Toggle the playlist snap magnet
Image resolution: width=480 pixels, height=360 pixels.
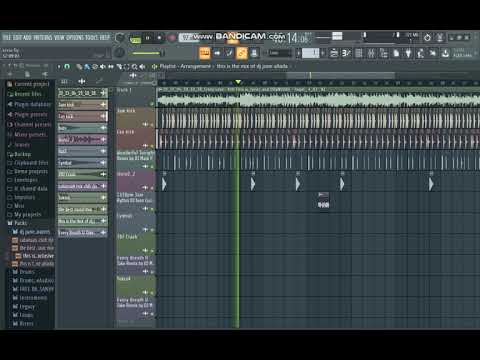pyautogui.click(x=67, y=66)
